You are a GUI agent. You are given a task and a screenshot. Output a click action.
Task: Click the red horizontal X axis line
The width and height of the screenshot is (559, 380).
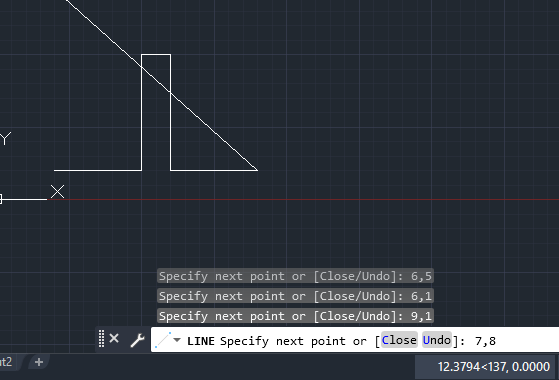coord(303,199)
